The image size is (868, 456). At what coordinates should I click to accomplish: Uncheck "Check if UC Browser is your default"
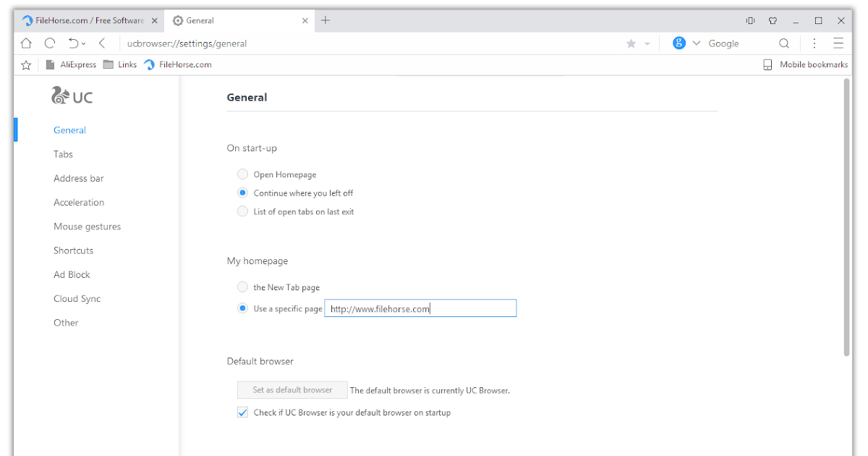click(x=243, y=413)
